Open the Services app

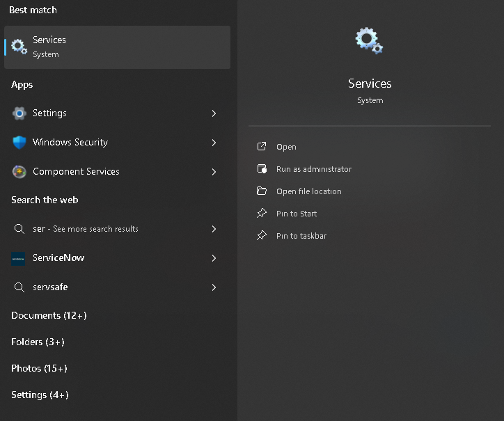[286, 147]
